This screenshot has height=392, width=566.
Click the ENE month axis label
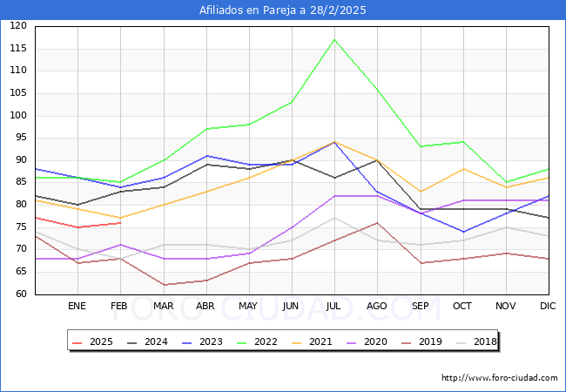(x=77, y=306)
